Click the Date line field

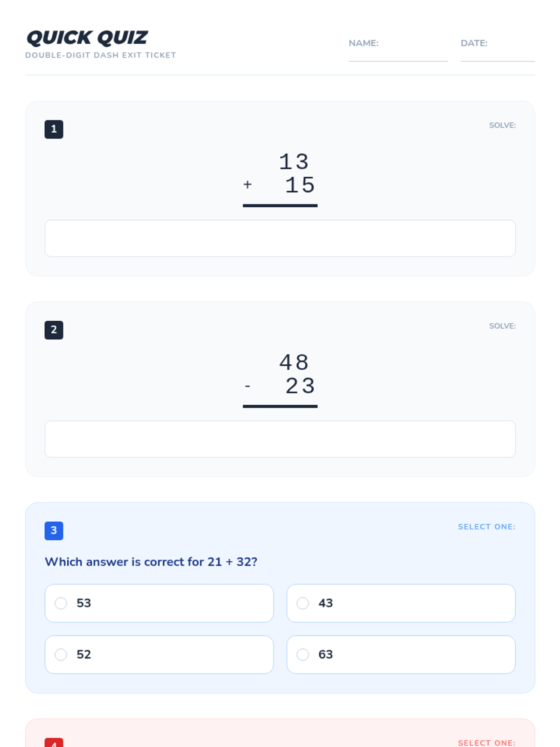coord(497,51)
